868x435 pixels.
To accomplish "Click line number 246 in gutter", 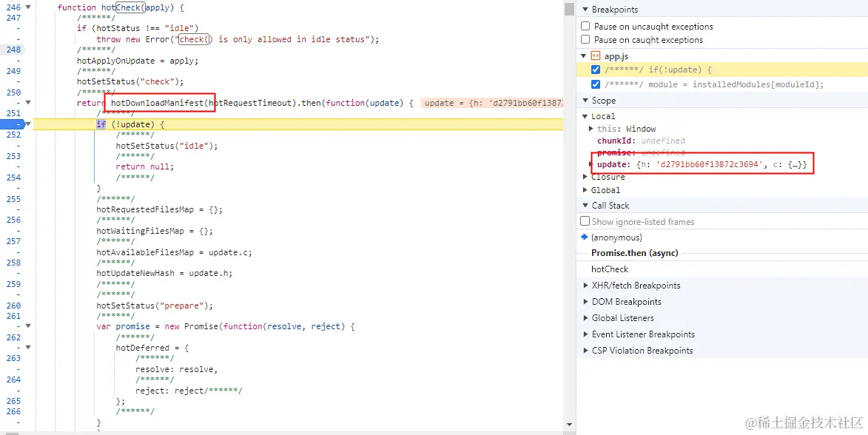I will click(14, 9).
